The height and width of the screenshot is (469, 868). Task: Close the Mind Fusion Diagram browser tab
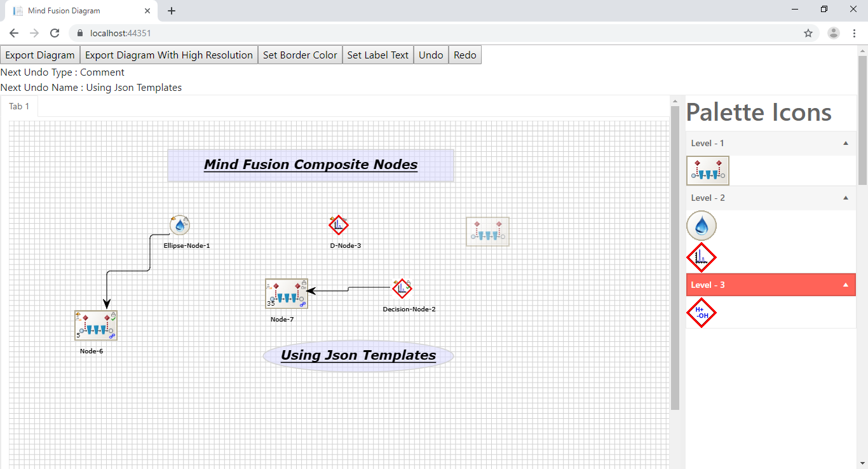coord(147,11)
